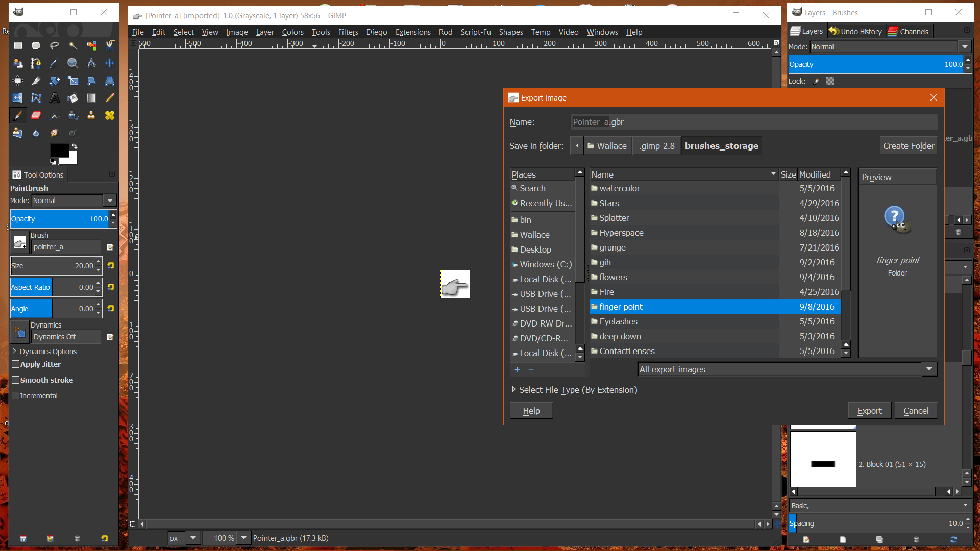
Task: Select the Foreground Select tool
Action: (18, 63)
